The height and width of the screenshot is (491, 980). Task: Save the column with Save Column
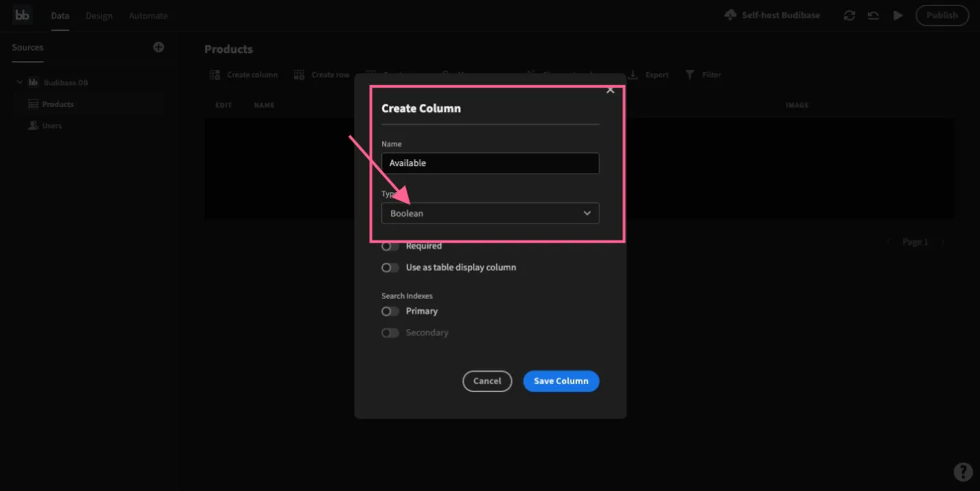[561, 381]
